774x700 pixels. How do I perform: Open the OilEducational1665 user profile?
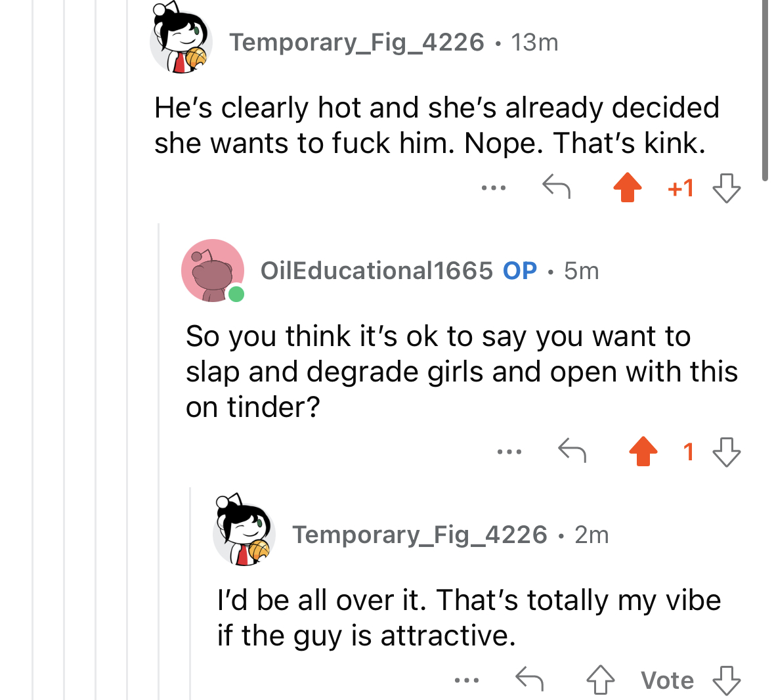pos(376,271)
